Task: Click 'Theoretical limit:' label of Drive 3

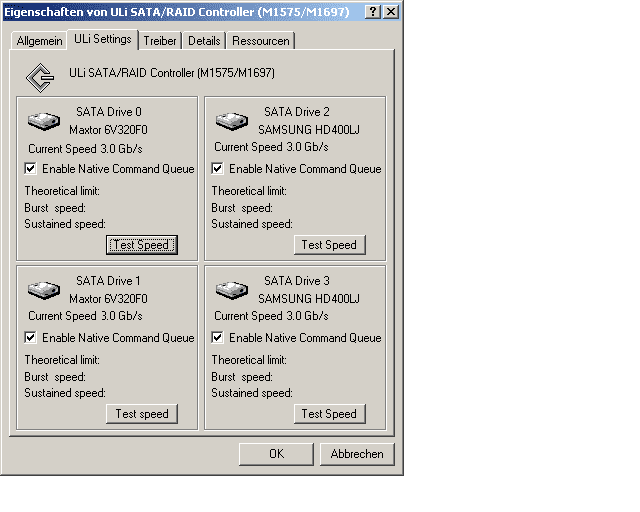Action: 249,360
